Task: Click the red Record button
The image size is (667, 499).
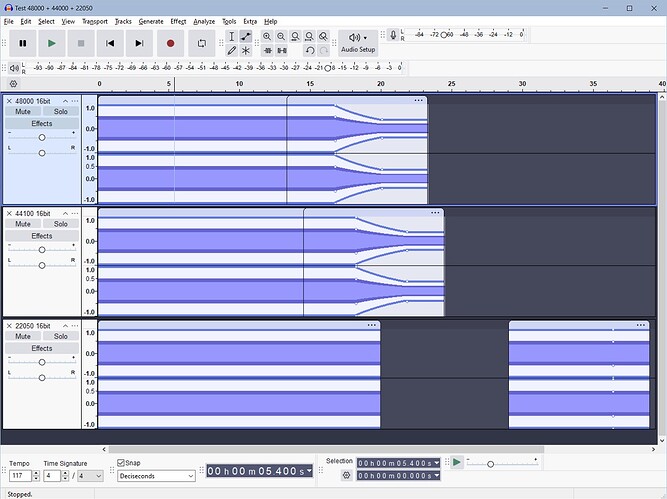Action: (170, 43)
